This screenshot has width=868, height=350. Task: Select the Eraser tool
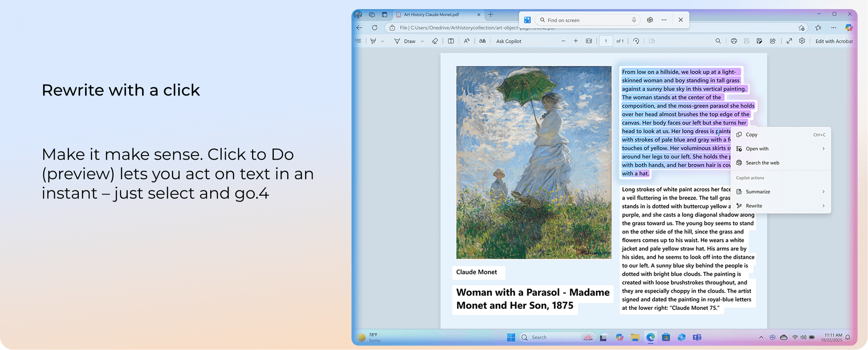point(435,41)
